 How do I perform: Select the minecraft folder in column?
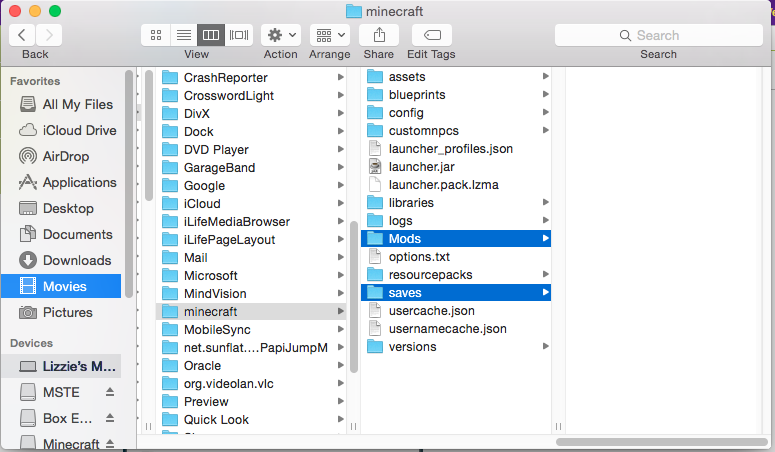250,312
